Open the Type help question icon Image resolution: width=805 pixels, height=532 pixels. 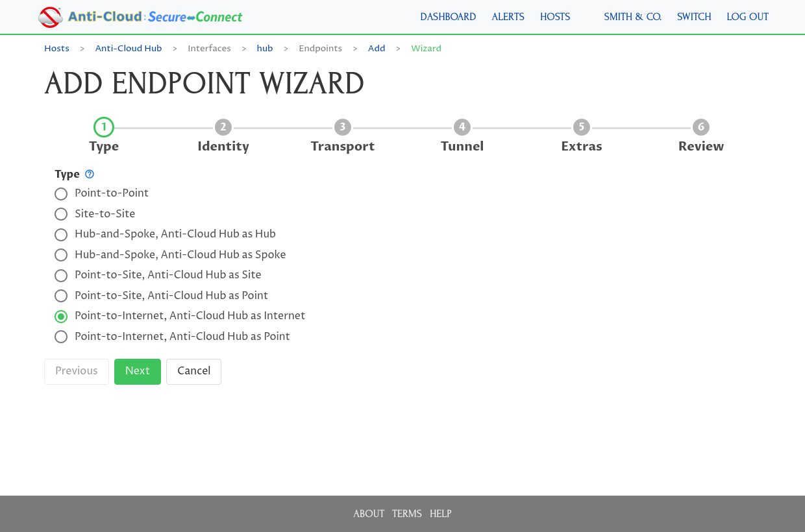tap(90, 174)
